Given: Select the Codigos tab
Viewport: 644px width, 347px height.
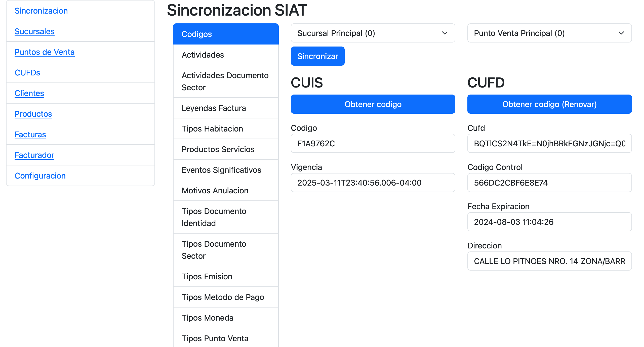Looking at the screenshot, I should click(226, 34).
